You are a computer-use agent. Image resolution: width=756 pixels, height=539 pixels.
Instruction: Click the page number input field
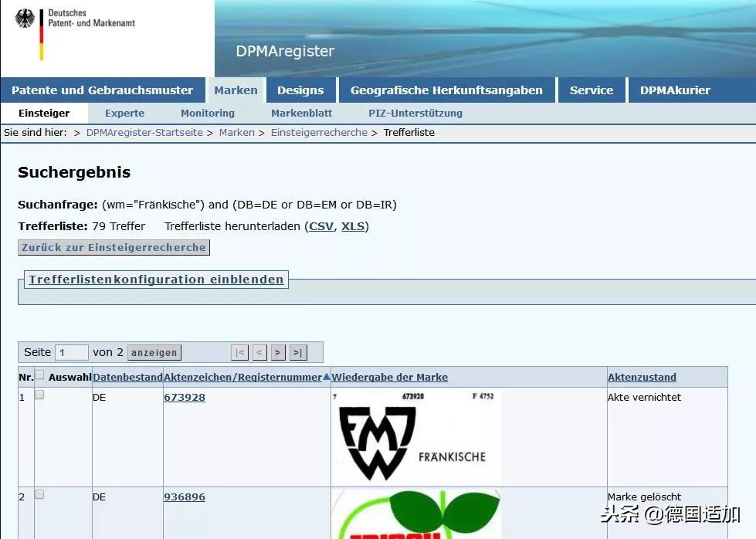(72, 353)
